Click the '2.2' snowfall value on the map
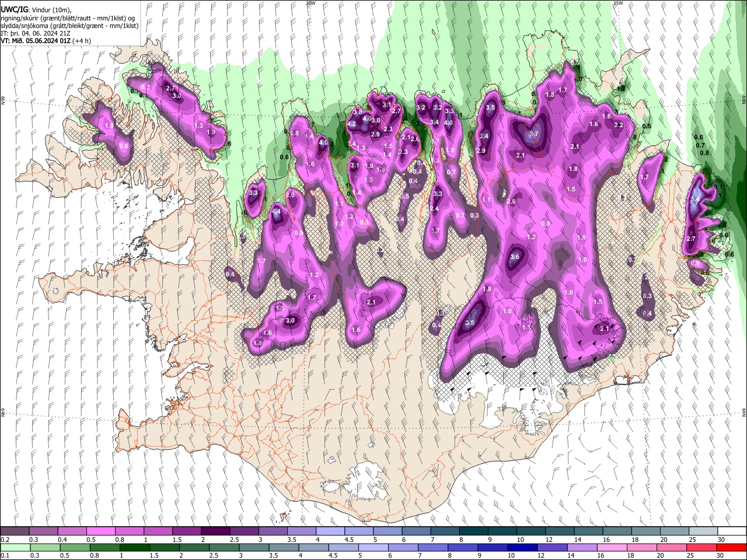The height and width of the screenshot is (560, 747). (619, 125)
